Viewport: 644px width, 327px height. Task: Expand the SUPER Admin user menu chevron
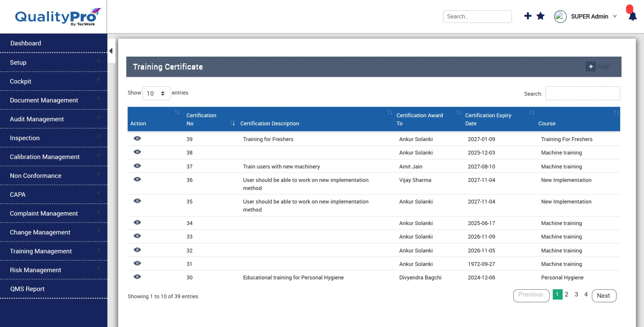pos(615,16)
